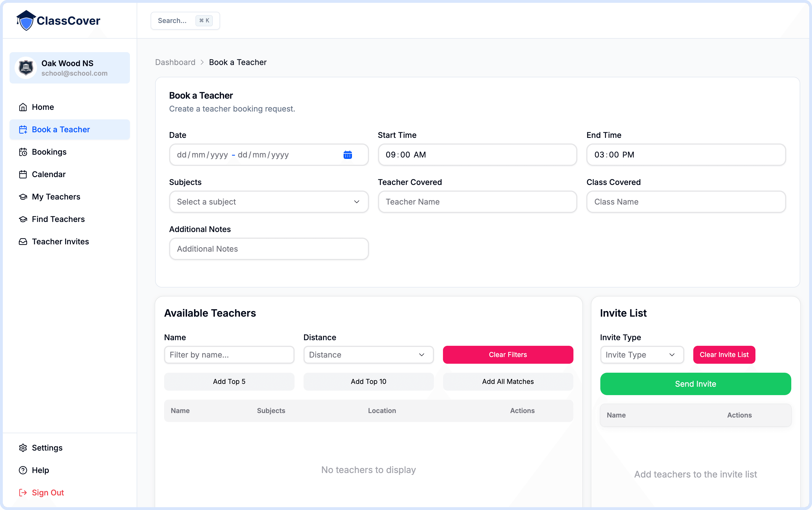The image size is (812, 510).
Task: Click the Find Teachers graduation cap icon
Action: point(23,219)
